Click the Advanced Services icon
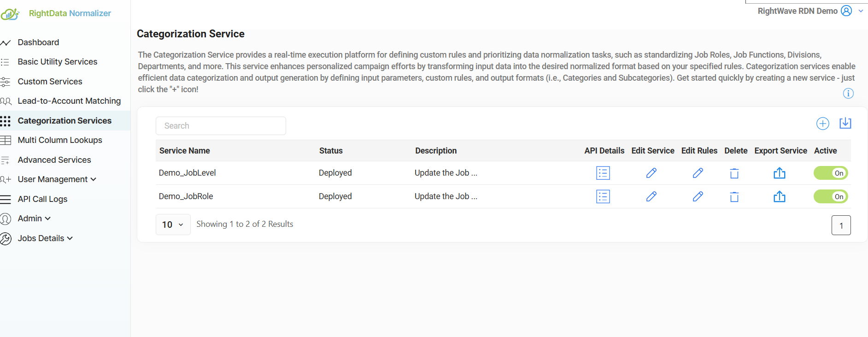The image size is (868, 337). (x=6, y=160)
